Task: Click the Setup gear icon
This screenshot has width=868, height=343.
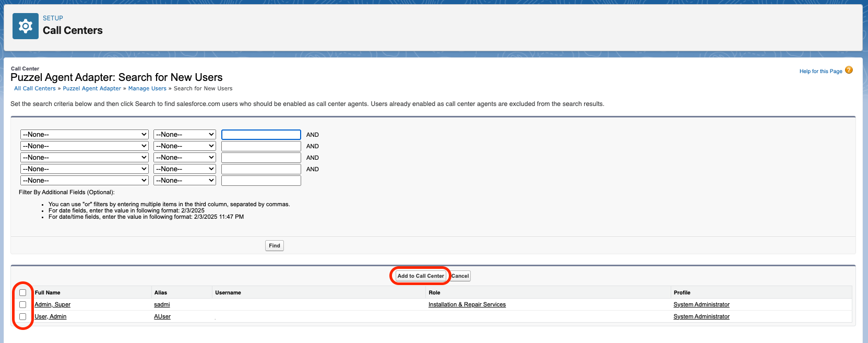Action: click(26, 26)
